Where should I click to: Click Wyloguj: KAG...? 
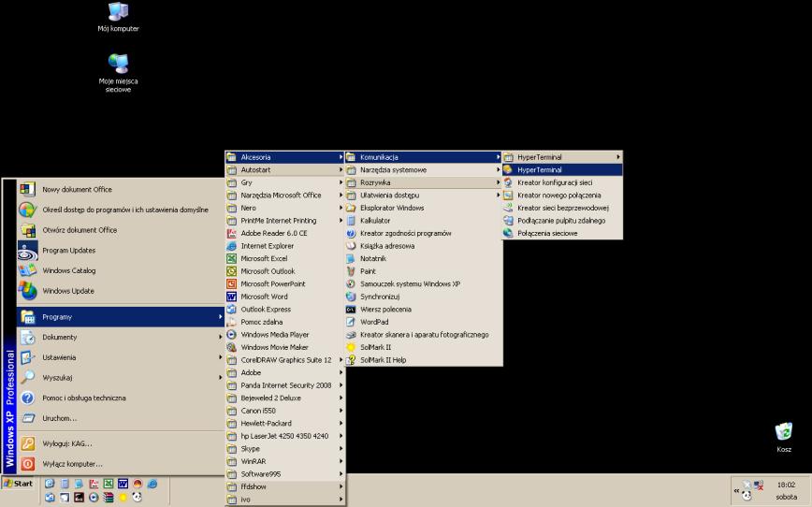pos(121,443)
